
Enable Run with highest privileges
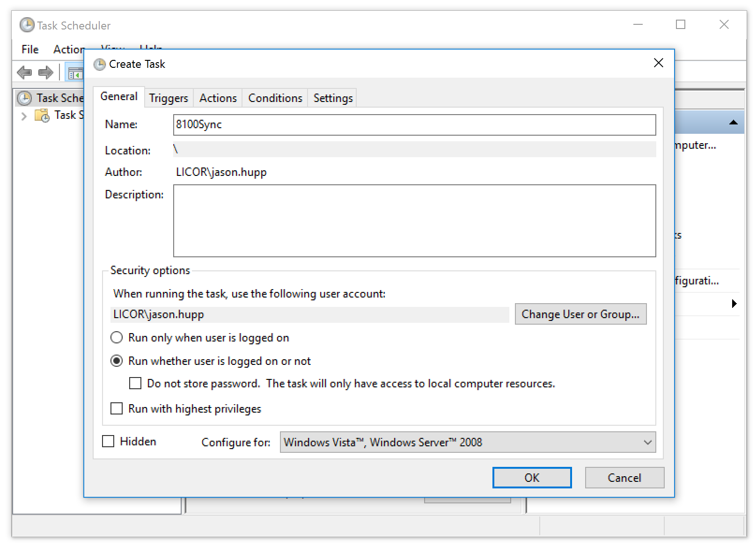117,408
